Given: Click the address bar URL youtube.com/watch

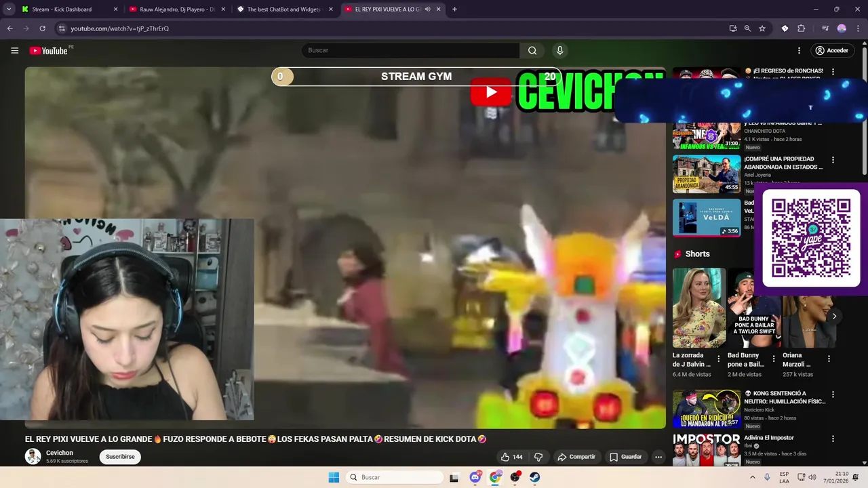Looking at the screenshot, I should 120,28.
